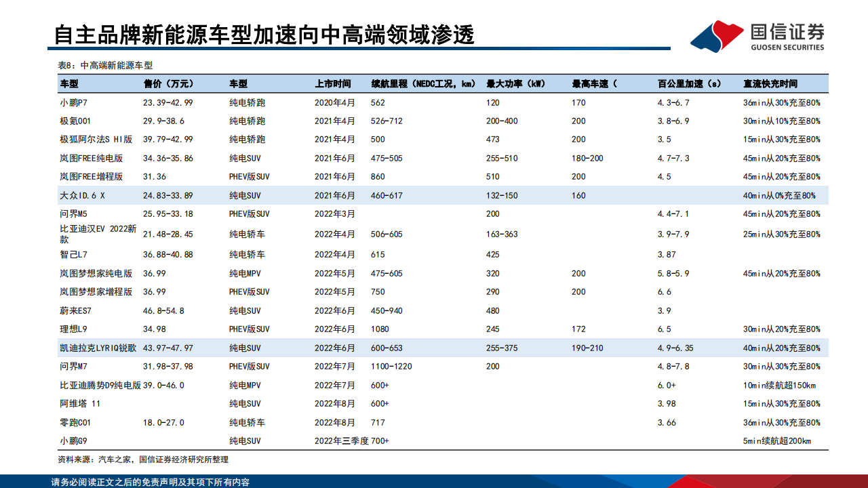Click the price 24.83-33.89
This screenshot has width=868, height=488.
pos(168,195)
